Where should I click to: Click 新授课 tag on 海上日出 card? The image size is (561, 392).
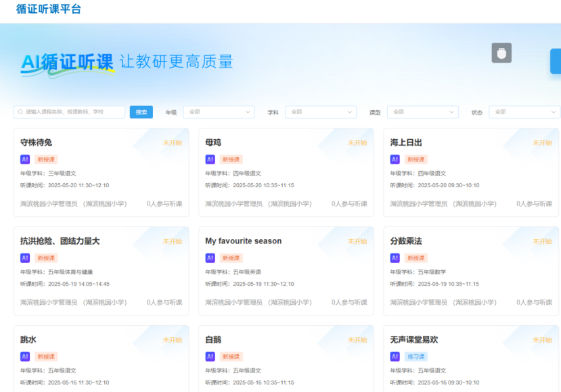[416, 160]
